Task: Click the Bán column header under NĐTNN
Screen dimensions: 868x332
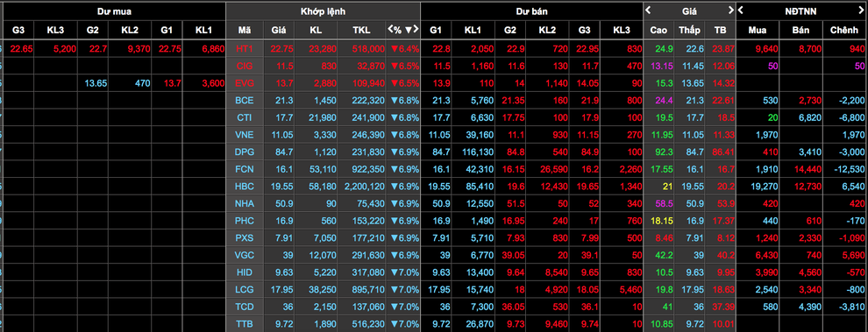Action: point(800,30)
